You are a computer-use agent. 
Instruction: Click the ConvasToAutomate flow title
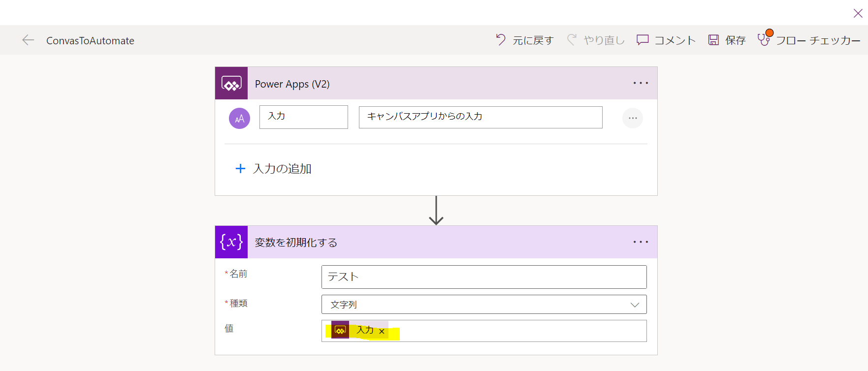click(90, 41)
